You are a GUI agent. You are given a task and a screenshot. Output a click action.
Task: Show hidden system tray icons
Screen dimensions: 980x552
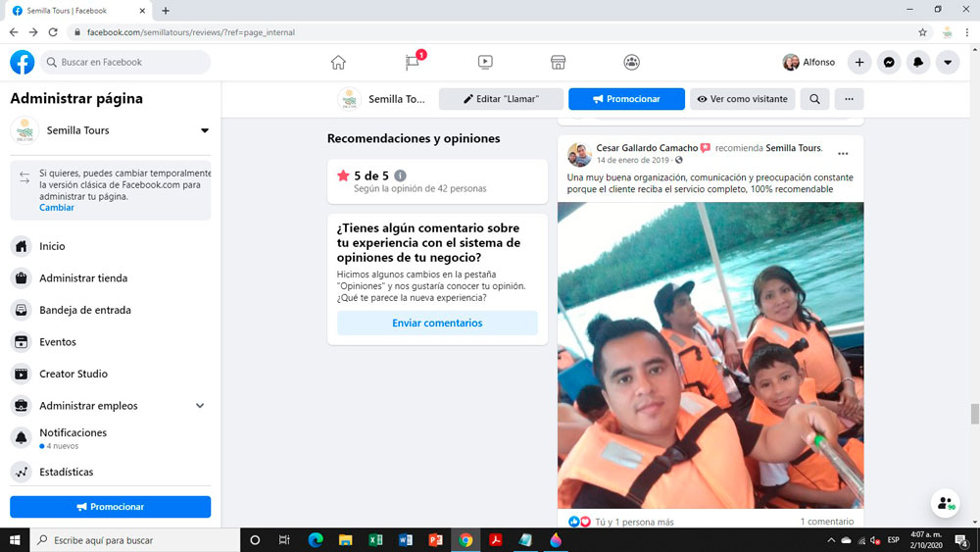pos(831,540)
